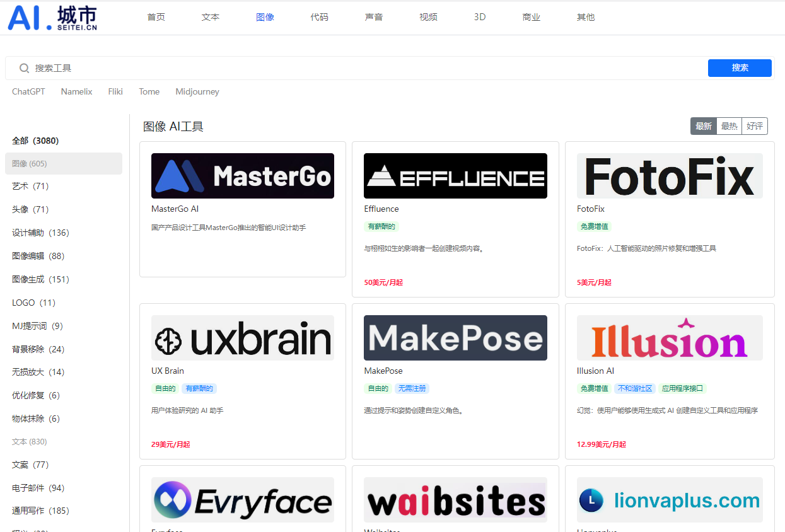The height and width of the screenshot is (532, 785).
Task: Sort tools by 最新
Action: pos(704,126)
